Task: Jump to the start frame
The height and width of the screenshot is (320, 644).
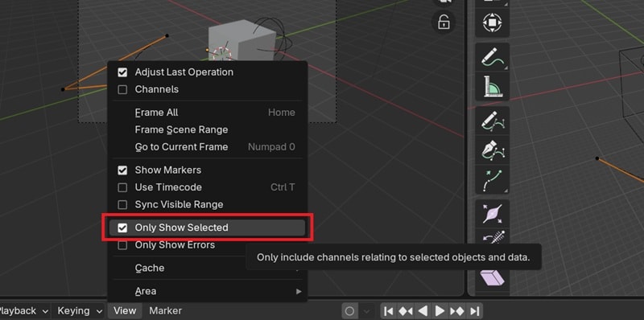Action: [389, 311]
